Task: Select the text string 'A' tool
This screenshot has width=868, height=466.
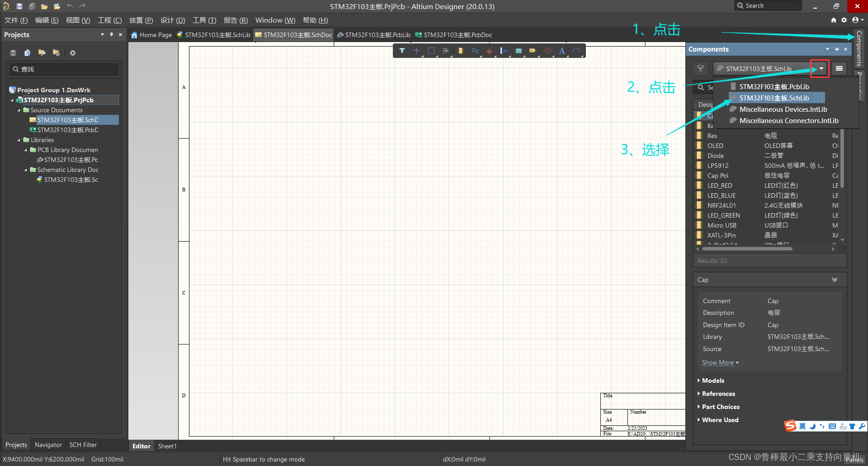Action: coord(561,51)
